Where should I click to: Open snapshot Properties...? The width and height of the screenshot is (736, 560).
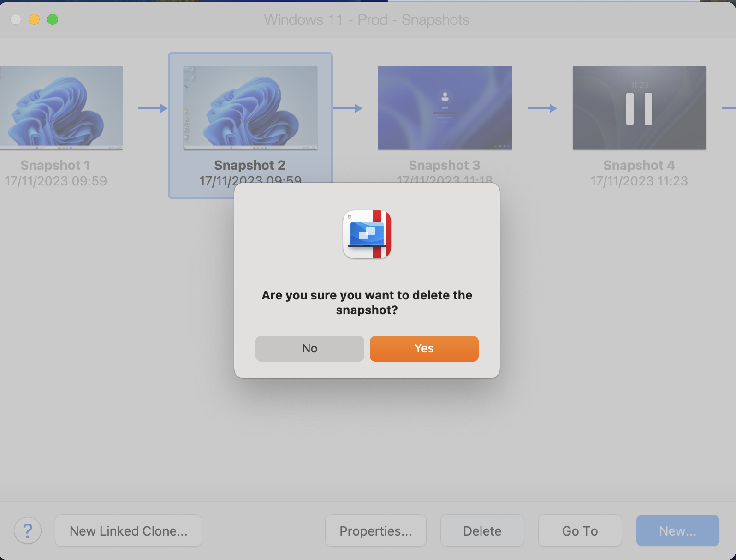point(375,531)
